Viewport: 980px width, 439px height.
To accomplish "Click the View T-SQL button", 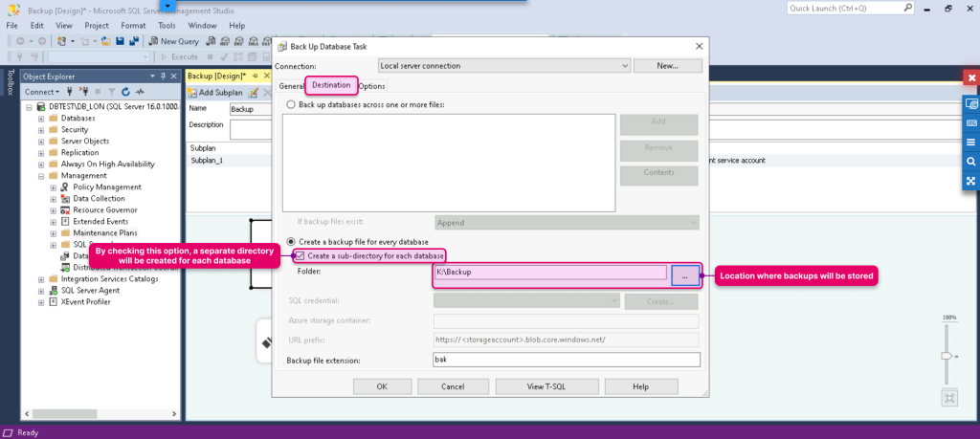I will 546,386.
